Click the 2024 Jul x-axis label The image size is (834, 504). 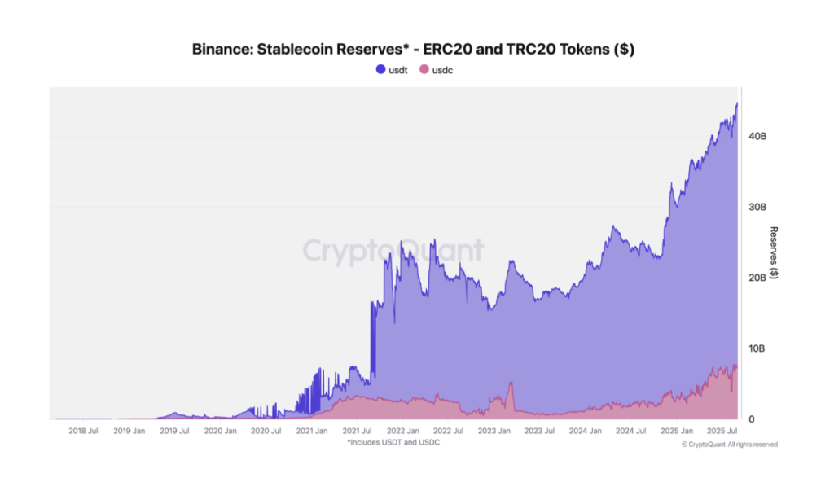(x=631, y=431)
